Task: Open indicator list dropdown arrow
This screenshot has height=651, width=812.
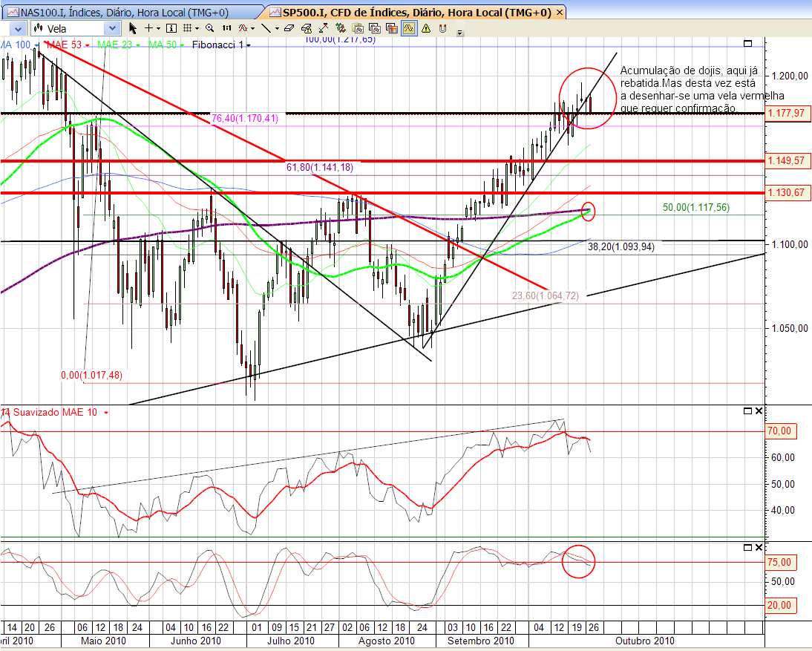Action: point(252,28)
